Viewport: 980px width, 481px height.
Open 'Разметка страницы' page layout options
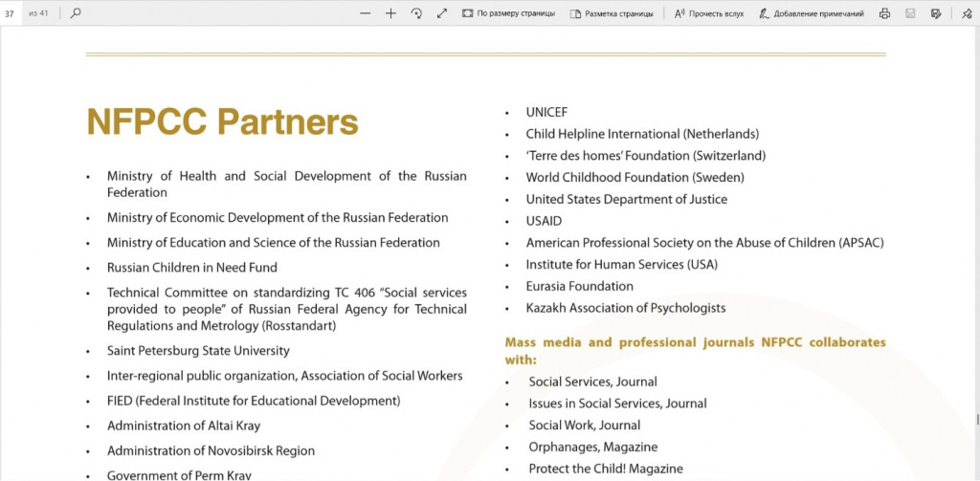coord(612,13)
